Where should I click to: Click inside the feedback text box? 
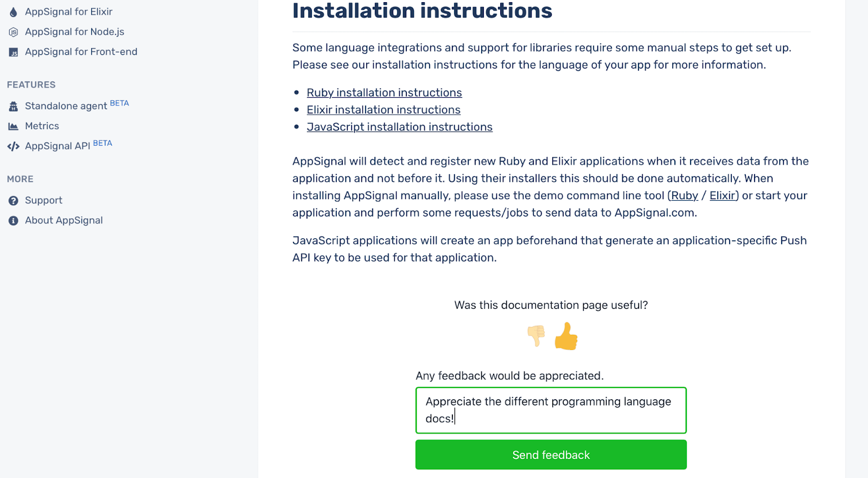[x=550, y=410]
